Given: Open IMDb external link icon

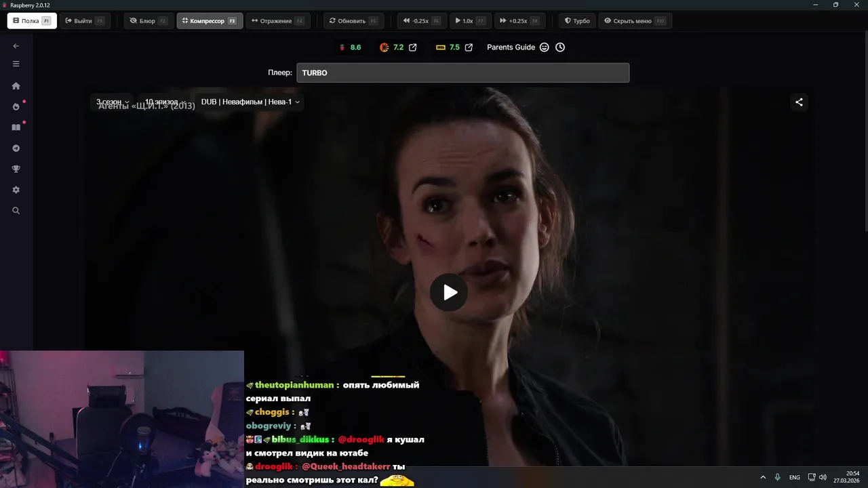Looking at the screenshot, I should 469,47.
